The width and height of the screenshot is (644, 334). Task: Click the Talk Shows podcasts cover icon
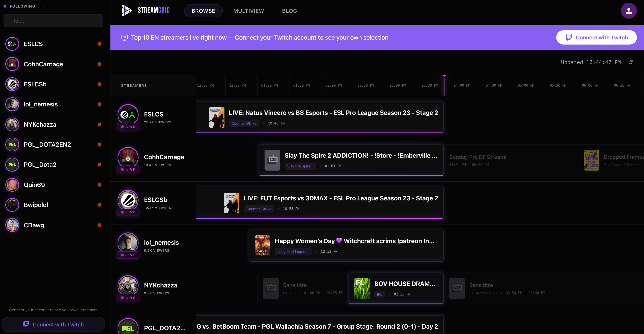coord(591,160)
